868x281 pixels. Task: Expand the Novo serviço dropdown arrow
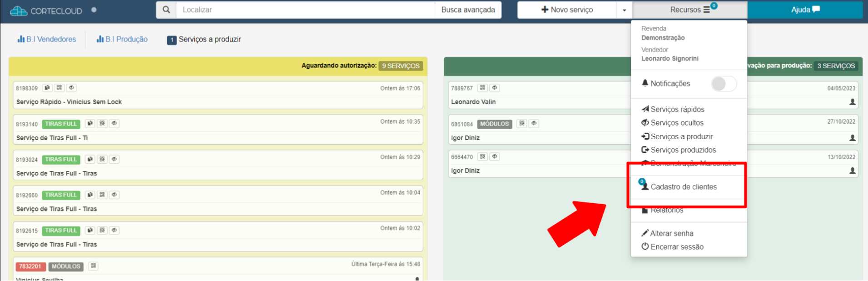pos(624,10)
